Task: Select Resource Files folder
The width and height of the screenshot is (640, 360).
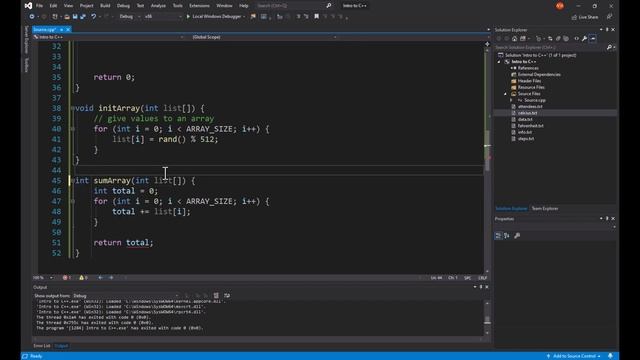Action: pyautogui.click(x=531, y=87)
